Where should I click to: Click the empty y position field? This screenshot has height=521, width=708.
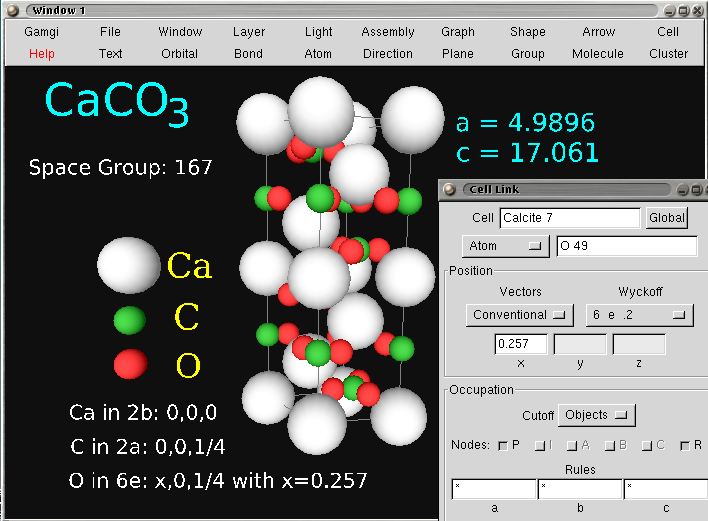point(580,344)
